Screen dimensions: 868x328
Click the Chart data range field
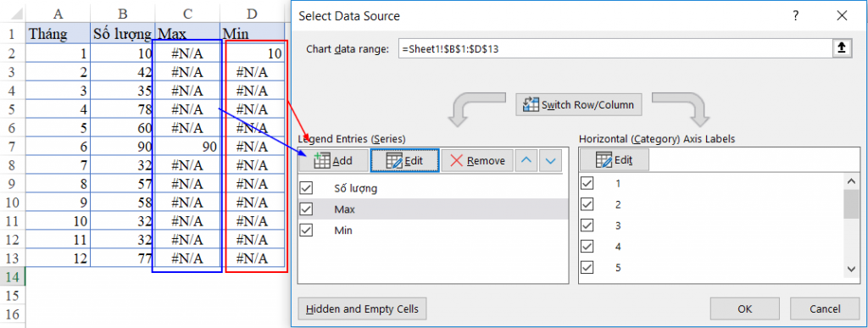[x=615, y=48]
